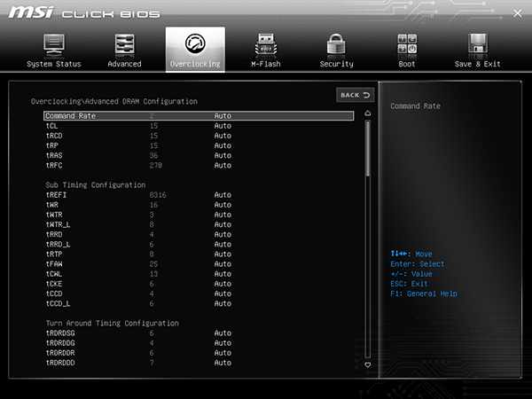532x399 pixels.
Task: Click the Sub Timing Configuration heading
Action: coord(96,185)
